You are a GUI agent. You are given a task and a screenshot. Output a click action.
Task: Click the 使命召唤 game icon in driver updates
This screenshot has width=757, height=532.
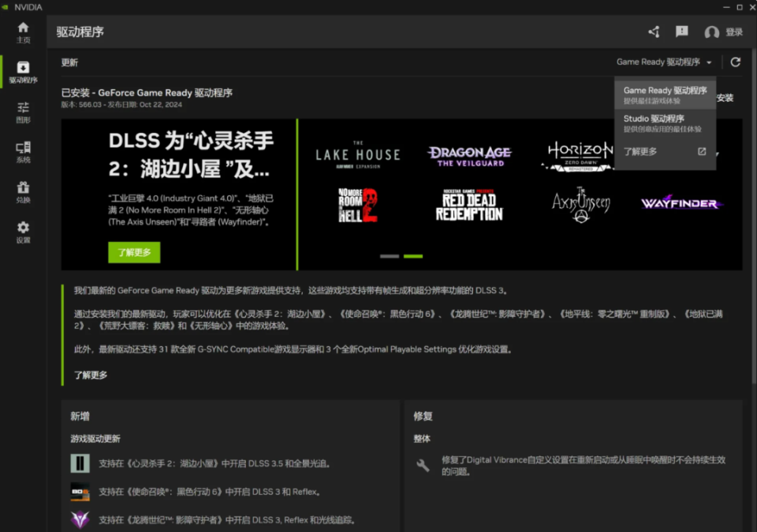80,491
